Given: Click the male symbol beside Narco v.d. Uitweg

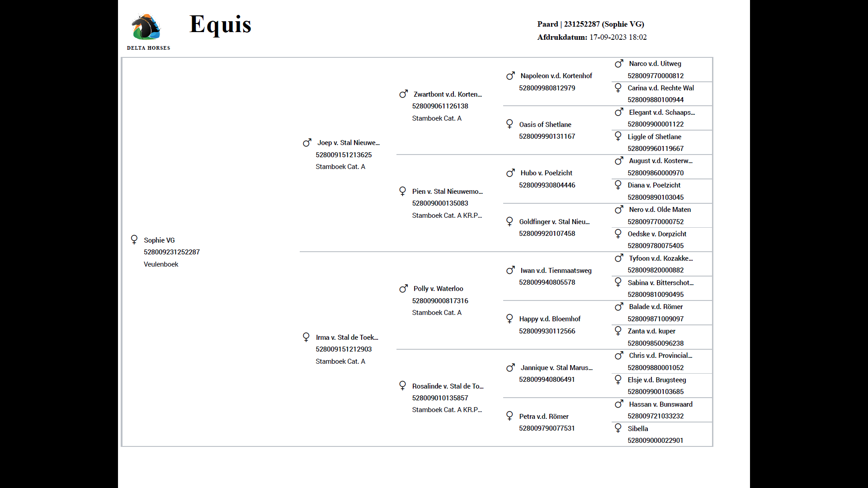Looking at the screenshot, I should coord(619,63).
